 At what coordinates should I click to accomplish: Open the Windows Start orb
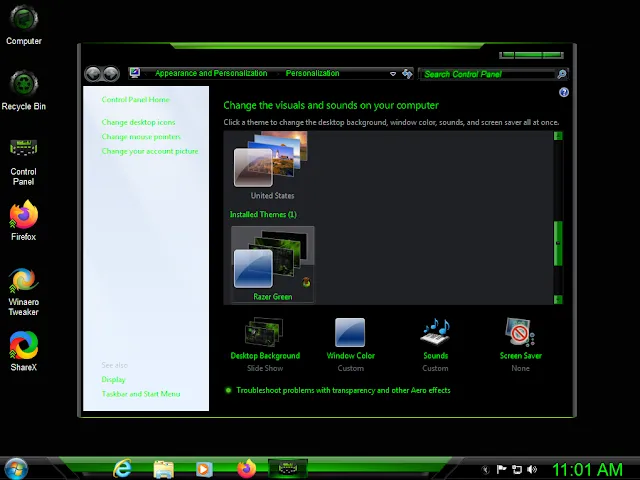16,468
